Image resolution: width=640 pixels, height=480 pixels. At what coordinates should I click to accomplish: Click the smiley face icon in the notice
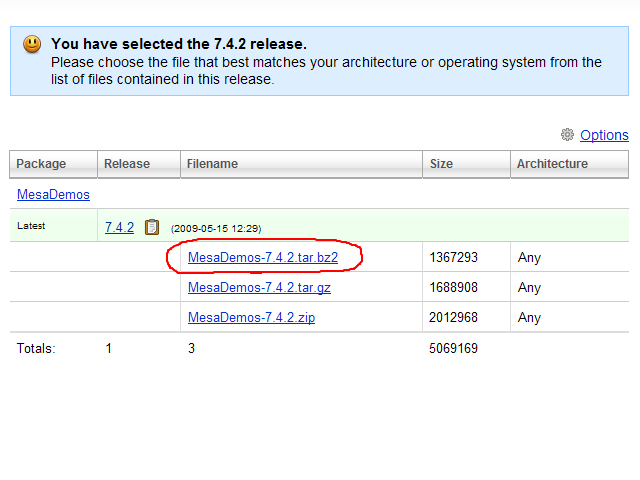(33, 44)
